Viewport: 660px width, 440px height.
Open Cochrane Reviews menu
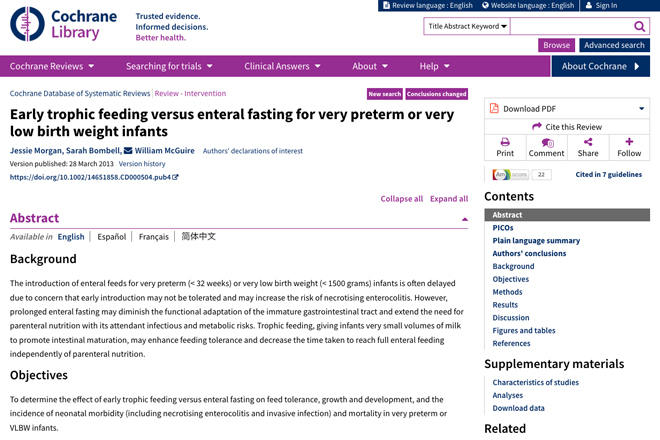tap(52, 66)
